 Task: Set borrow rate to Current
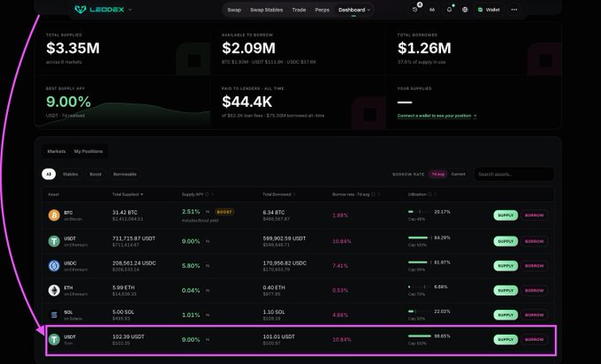pyautogui.click(x=458, y=174)
